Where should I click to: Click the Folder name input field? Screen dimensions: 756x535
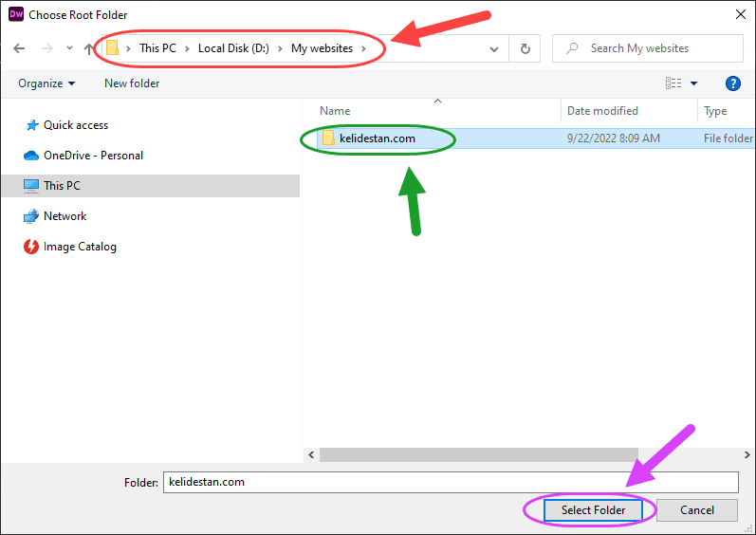point(451,482)
